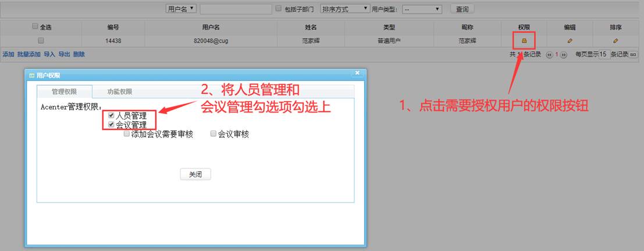Click the 批量添加 link
Screen dimensions: 644x251
pyautogui.click(x=29, y=54)
